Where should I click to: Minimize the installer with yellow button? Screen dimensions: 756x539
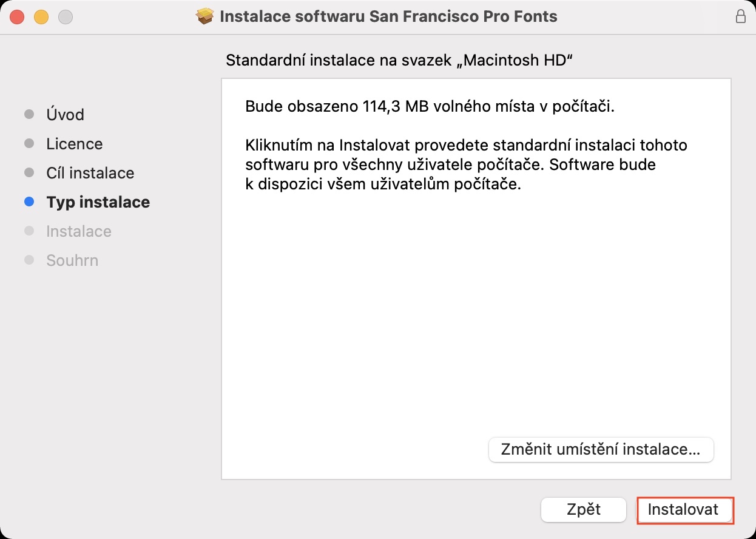41,17
